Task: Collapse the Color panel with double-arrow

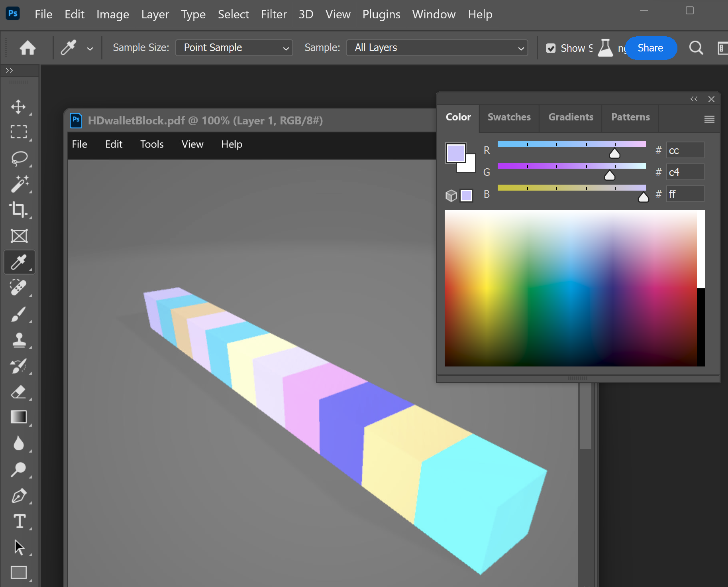Action: 694,99
